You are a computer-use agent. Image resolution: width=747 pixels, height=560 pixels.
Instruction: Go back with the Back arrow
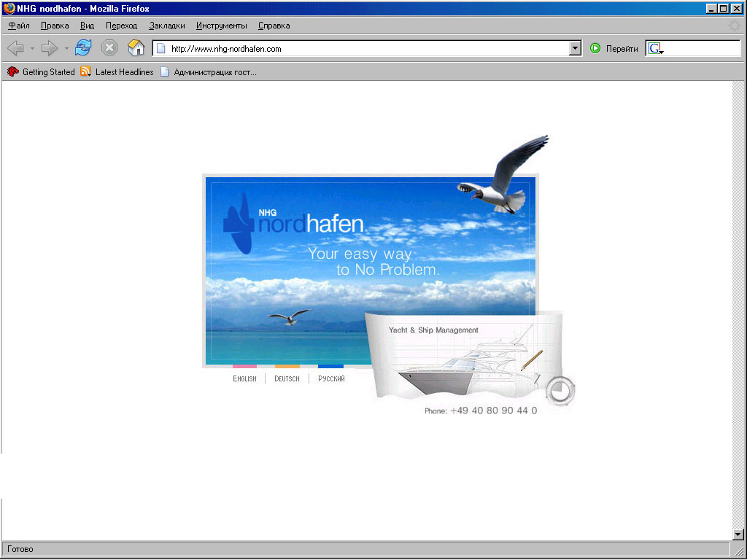[x=16, y=48]
